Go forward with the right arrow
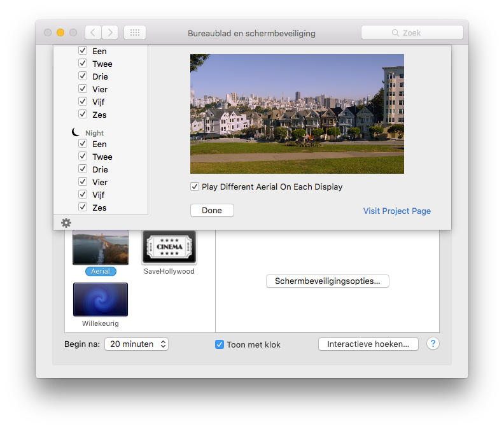The width and height of the screenshot is (504, 429). click(110, 32)
